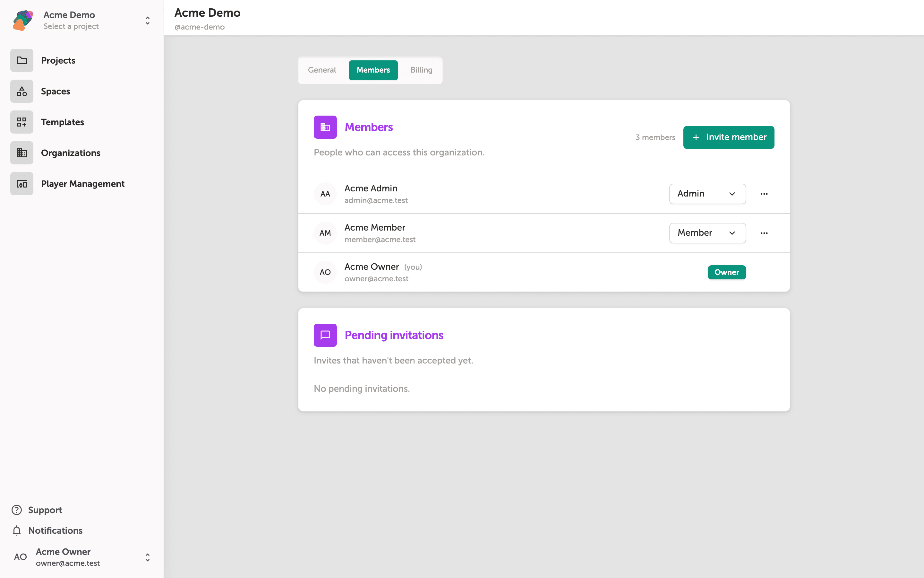
Task: Click the Invite member button
Action: (x=729, y=137)
